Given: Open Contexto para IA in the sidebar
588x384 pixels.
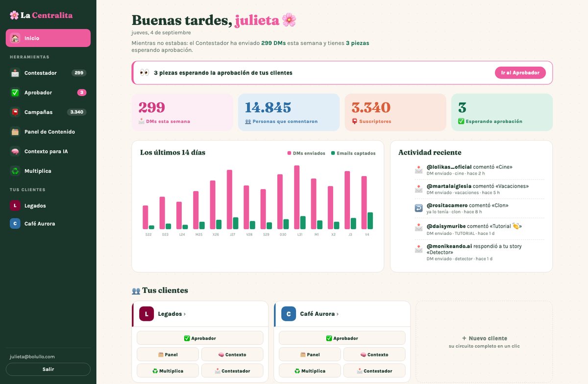Looking at the screenshot, I should 48,152.
